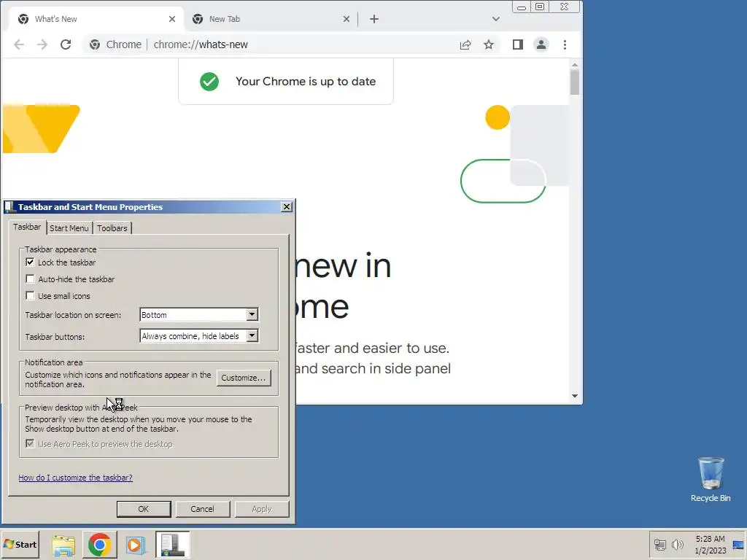Click 'Your Chrome is up to date' text
The image size is (747, 560).
[x=306, y=82]
